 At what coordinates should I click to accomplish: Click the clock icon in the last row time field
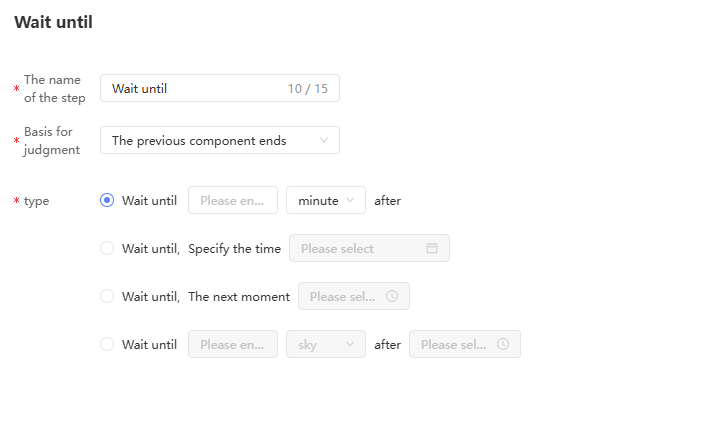coord(503,344)
